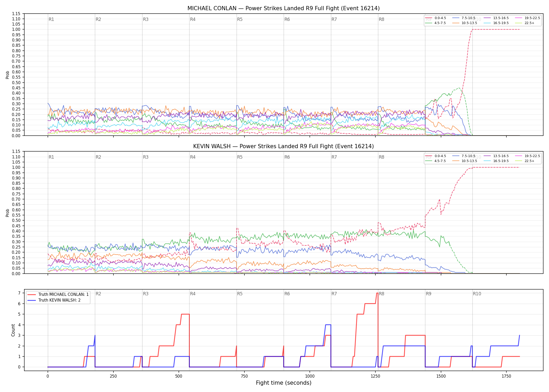Click the R6 round marker in Conlan chart

(287, 19)
